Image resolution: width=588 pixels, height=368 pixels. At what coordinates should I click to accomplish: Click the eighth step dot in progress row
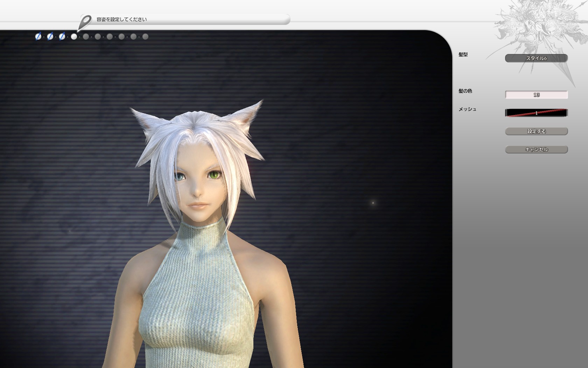(x=121, y=36)
